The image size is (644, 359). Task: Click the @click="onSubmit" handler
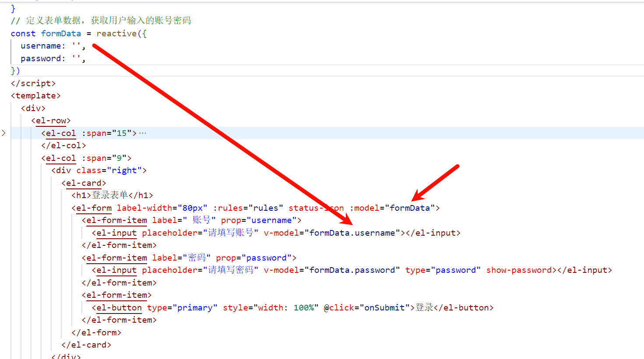367,307
